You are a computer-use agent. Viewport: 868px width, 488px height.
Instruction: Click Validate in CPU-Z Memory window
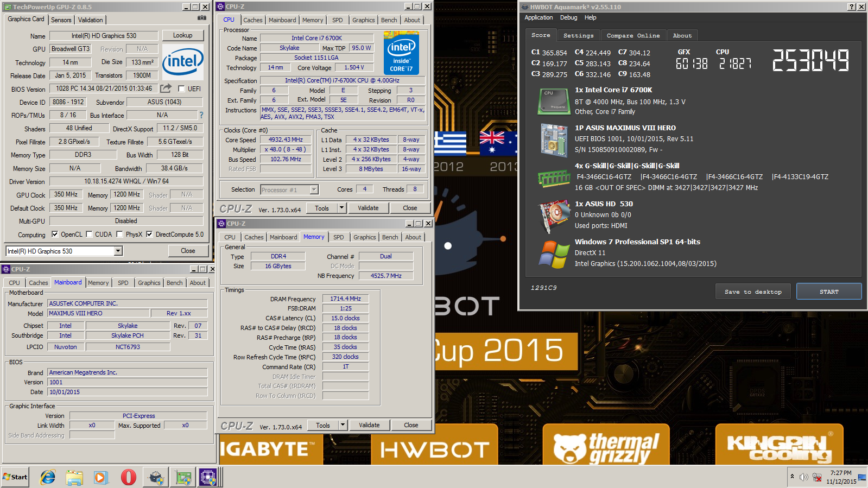point(369,425)
